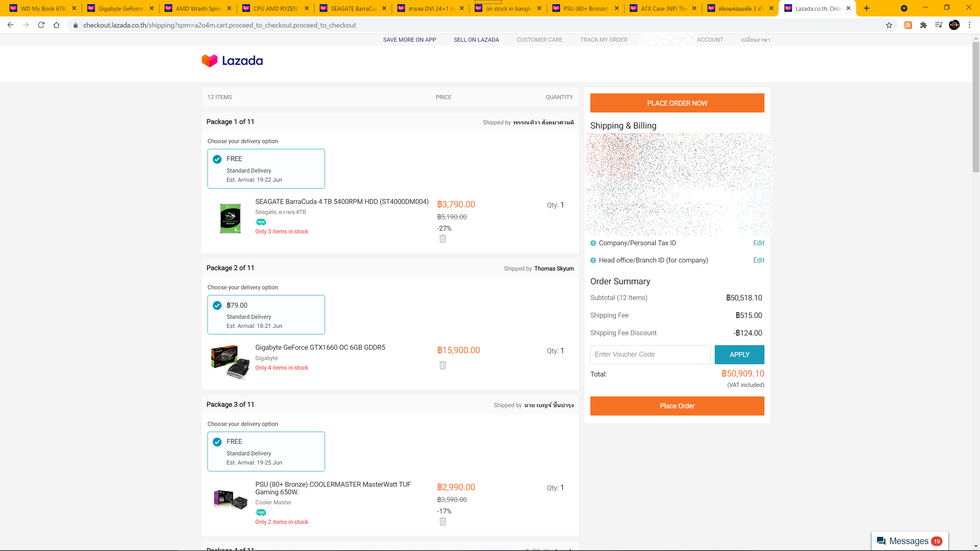Open PSU COOLERMASTER MasterWatt product title

click(333, 488)
